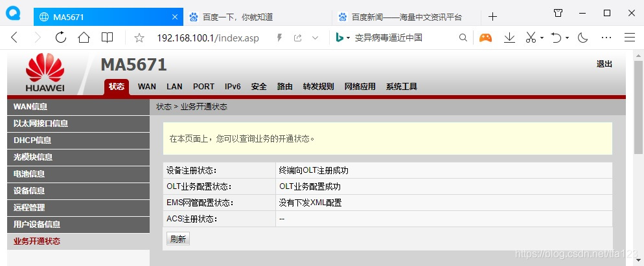Click the search magnifier icon

pyautogui.click(x=463, y=38)
